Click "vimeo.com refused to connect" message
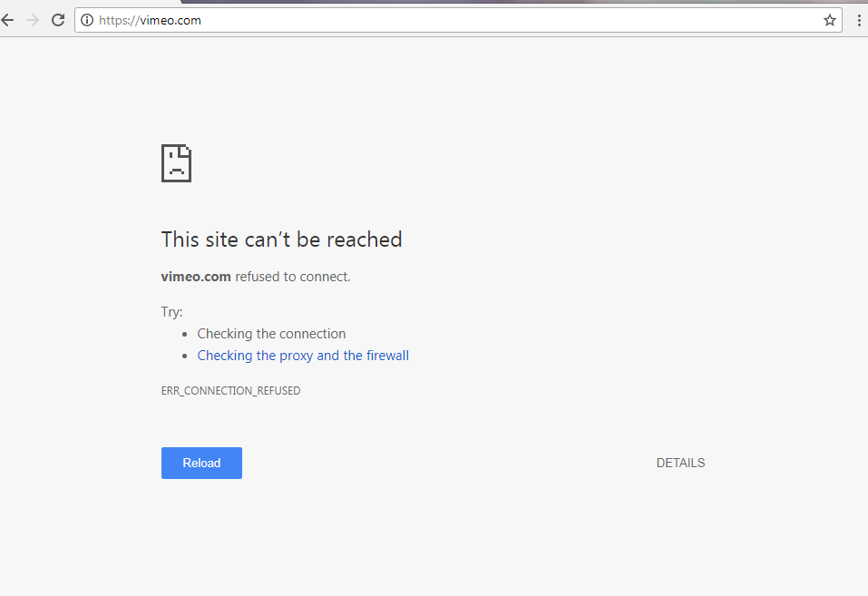 tap(256, 277)
